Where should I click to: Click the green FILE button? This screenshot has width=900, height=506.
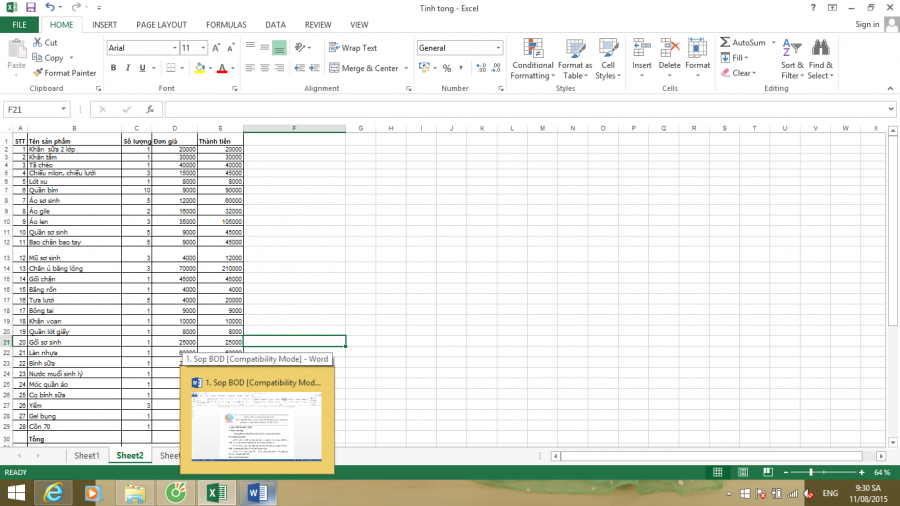pyautogui.click(x=19, y=24)
